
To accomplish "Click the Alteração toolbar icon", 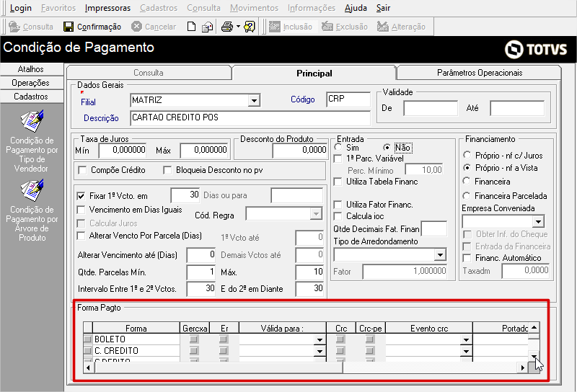I will 383,27.
